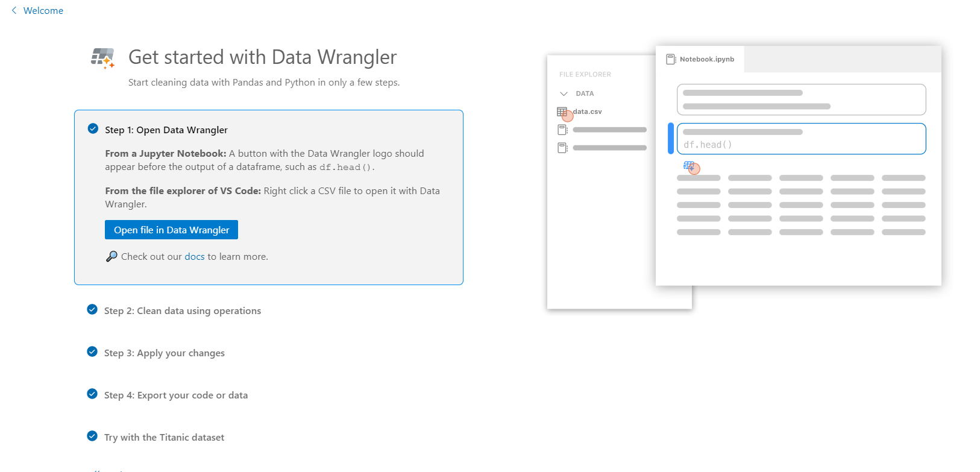980x472 pixels.
Task: Click the Data Wrangler icon below the df.head() cell
Action: point(689,165)
